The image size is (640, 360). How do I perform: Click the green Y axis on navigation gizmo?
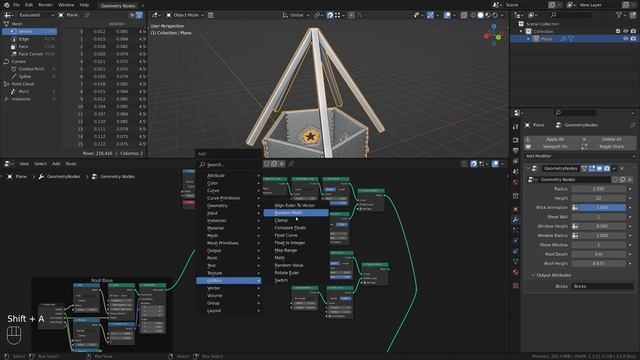499,37
